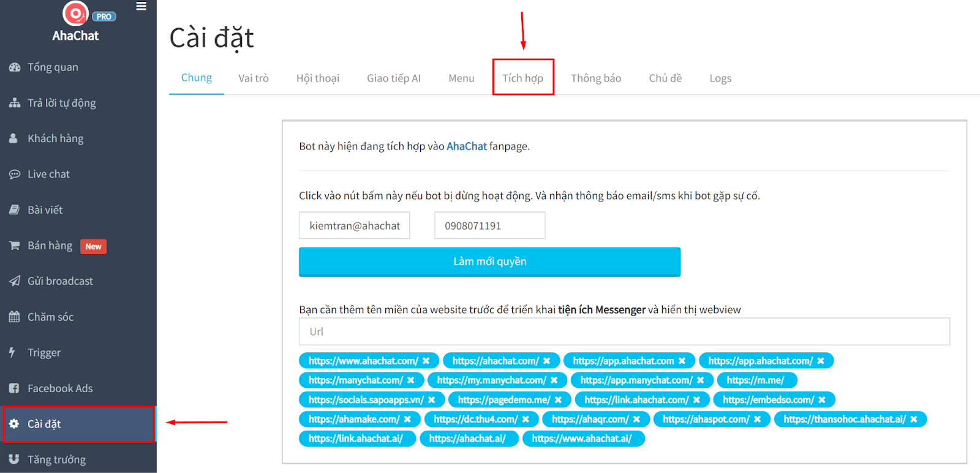This screenshot has height=473, width=980.
Task: Click the Cài đặt gear icon
Action: pos(14,424)
